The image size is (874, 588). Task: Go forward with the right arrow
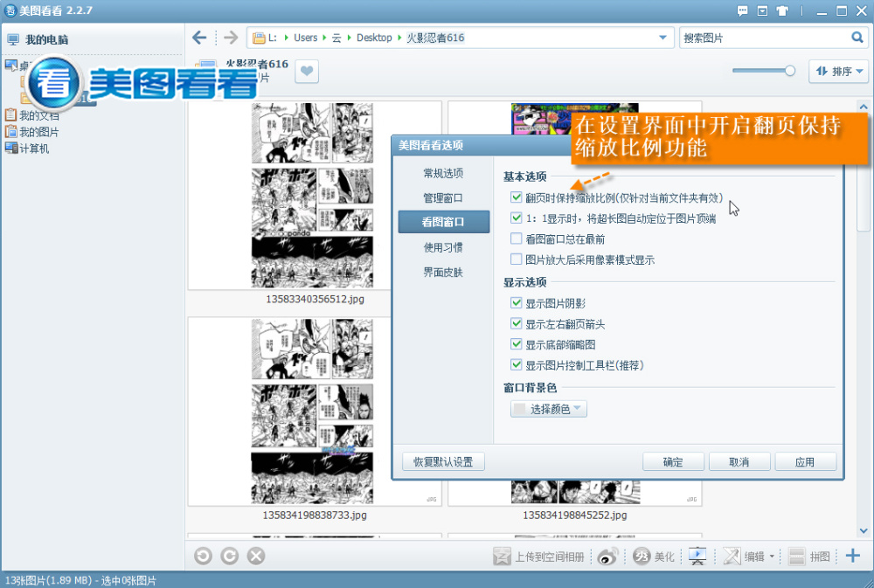click(x=231, y=38)
